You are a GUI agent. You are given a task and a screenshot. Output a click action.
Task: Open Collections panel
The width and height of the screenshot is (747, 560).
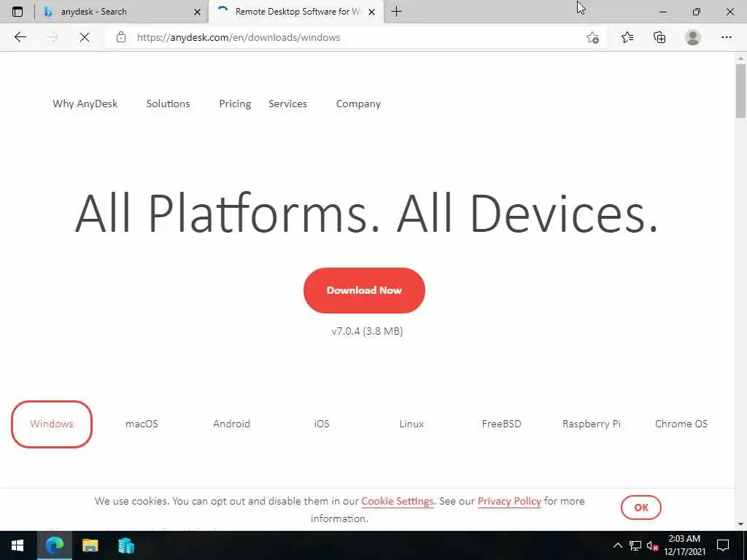click(x=659, y=37)
